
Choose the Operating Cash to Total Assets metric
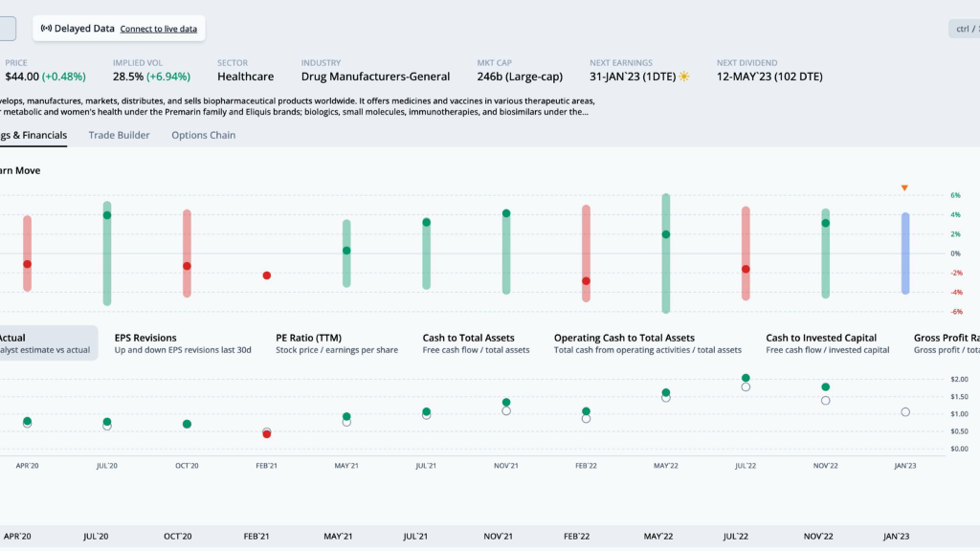click(x=647, y=343)
